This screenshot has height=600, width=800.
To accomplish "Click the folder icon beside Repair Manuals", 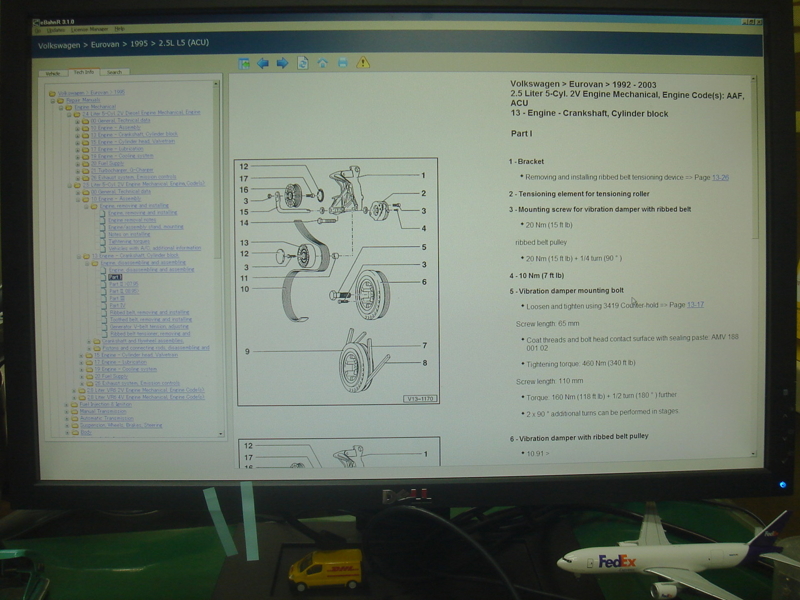I will coord(61,101).
